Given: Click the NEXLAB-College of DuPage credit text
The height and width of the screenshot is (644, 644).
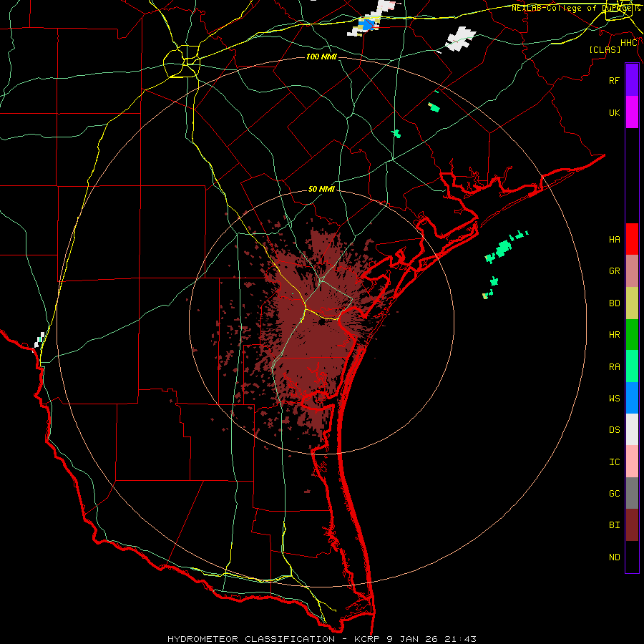Looking at the screenshot, I should (x=576, y=8).
